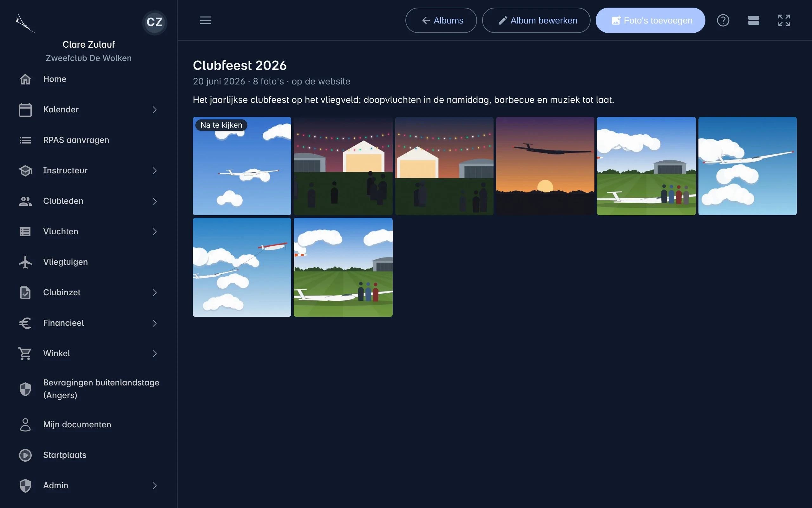Toggle the hamburger menu icon

tap(205, 20)
